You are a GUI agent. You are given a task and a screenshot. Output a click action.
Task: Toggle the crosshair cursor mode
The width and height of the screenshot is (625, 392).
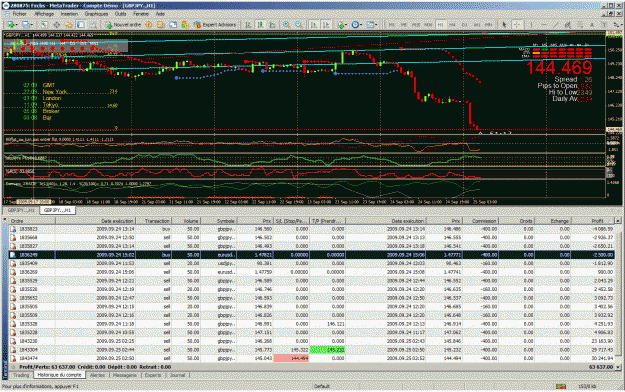pos(517,25)
